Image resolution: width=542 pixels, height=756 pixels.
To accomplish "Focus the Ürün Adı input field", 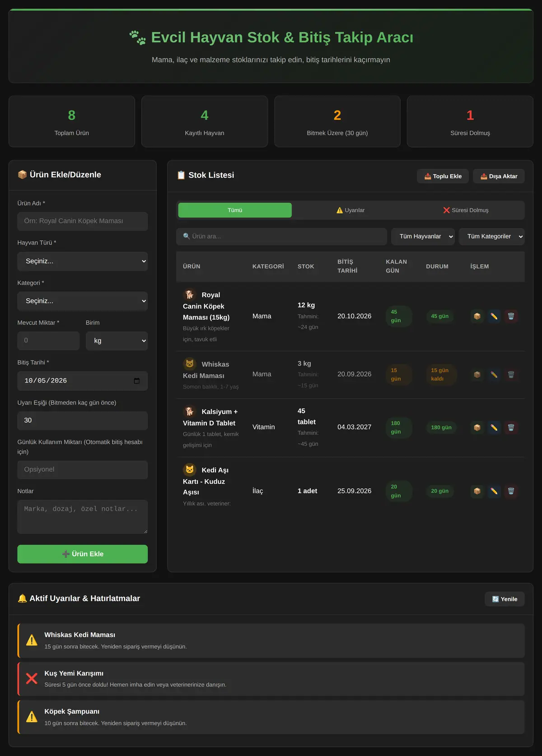I will pyautogui.click(x=83, y=221).
